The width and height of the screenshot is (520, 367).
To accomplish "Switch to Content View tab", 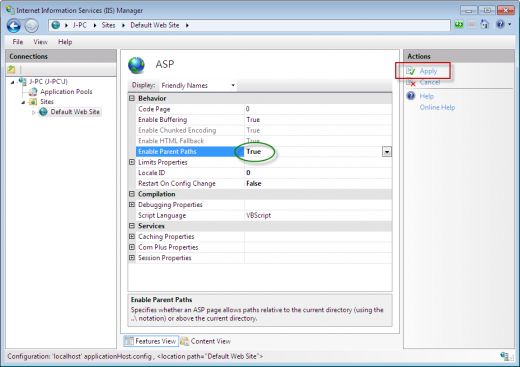I will [206, 341].
